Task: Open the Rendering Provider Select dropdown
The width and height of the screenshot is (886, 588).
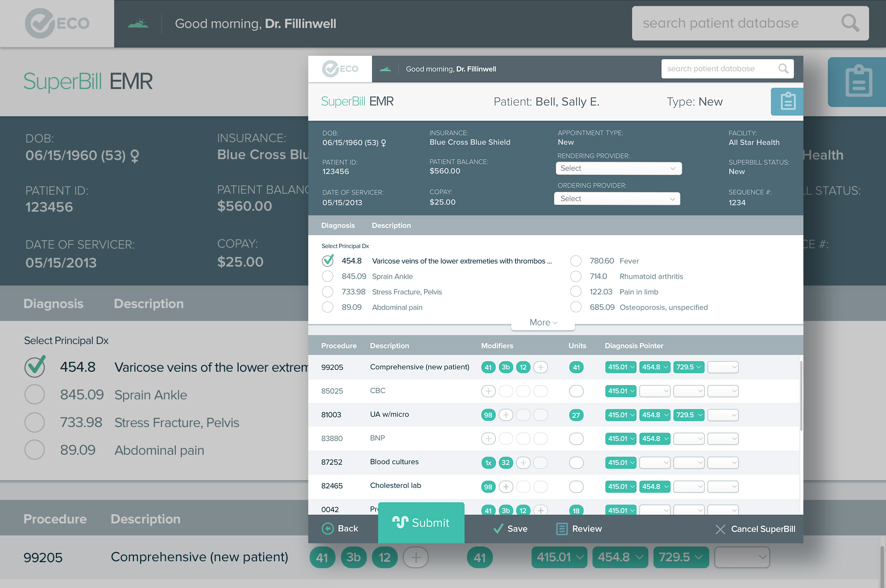Action: click(618, 168)
